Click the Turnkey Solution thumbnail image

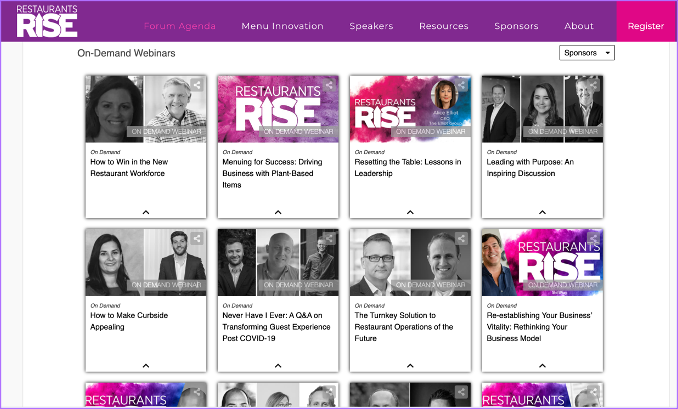pyautogui.click(x=410, y=262)
